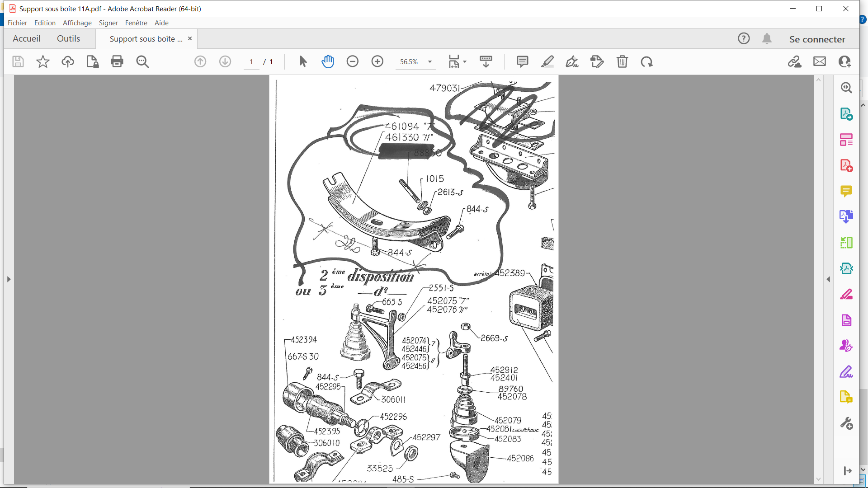Open the Accueil tab
Image resolution: width=868 pixels, height=488 pixels.
pyautogui.click(x=27, y=39)
